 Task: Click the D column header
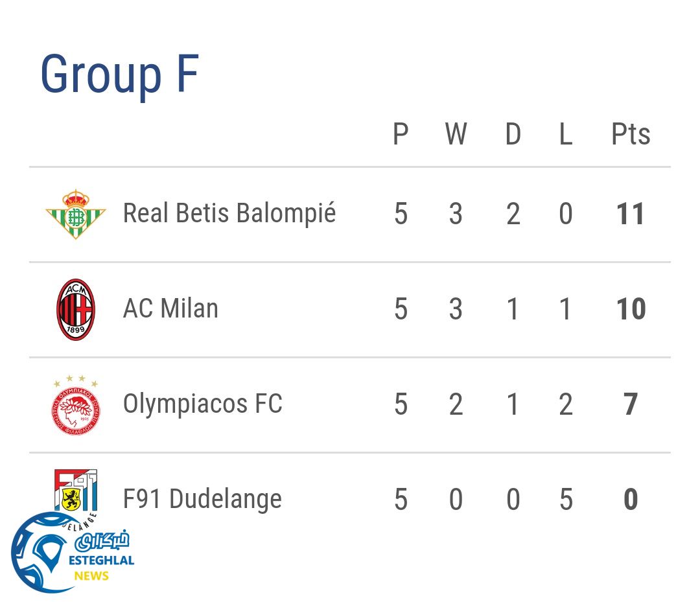pos(513,135)
